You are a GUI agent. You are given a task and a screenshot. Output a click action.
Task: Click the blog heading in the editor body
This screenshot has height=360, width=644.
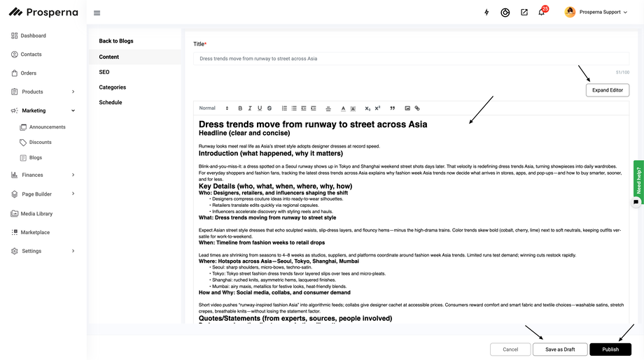tap(313, 124)
